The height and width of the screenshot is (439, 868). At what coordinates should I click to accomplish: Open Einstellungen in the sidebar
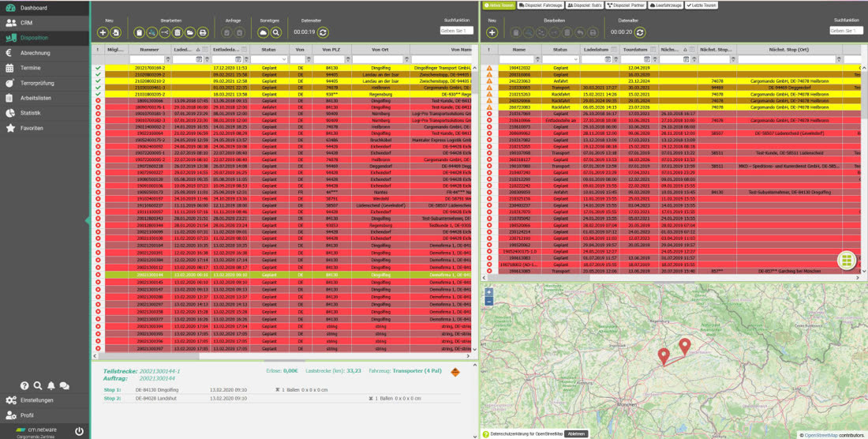click(44, 400)
